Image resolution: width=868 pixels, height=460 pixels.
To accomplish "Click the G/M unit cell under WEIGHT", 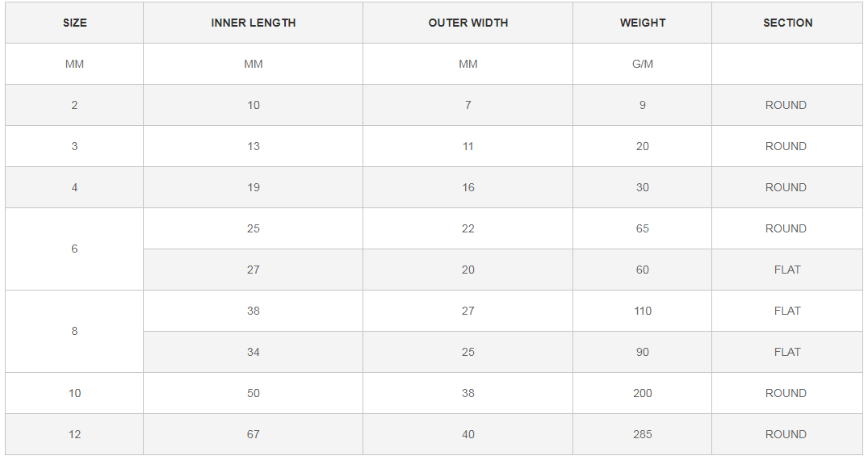I will click(x=643, y=64).
